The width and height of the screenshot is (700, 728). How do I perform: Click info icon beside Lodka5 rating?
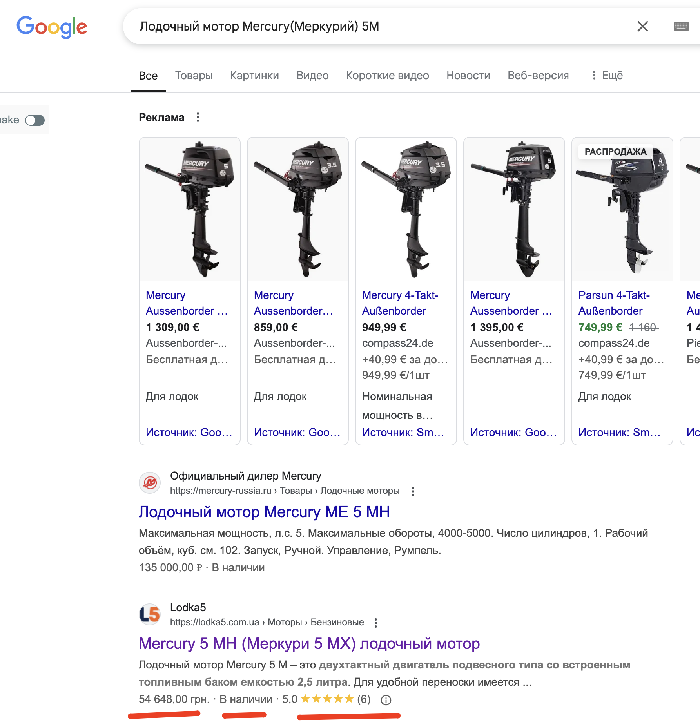[x=386, y=700]
